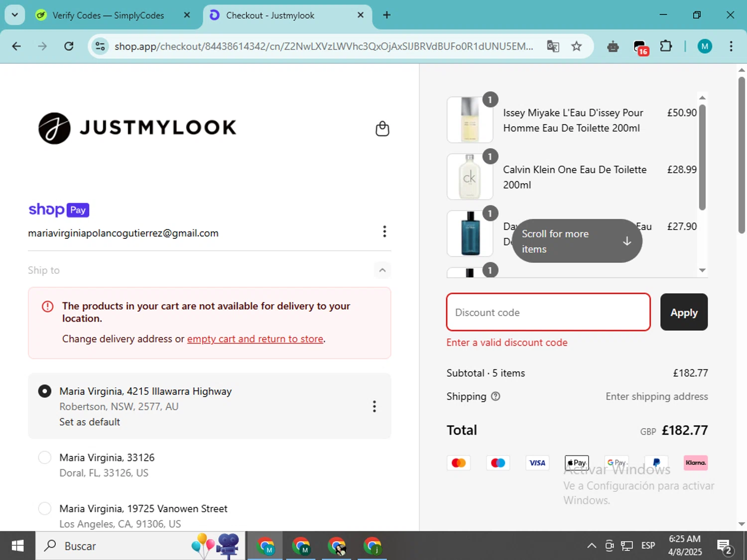Switch to Verify Codes SimplyCodes tab
Screen dimensions: 747x560
tap(108, 15)
